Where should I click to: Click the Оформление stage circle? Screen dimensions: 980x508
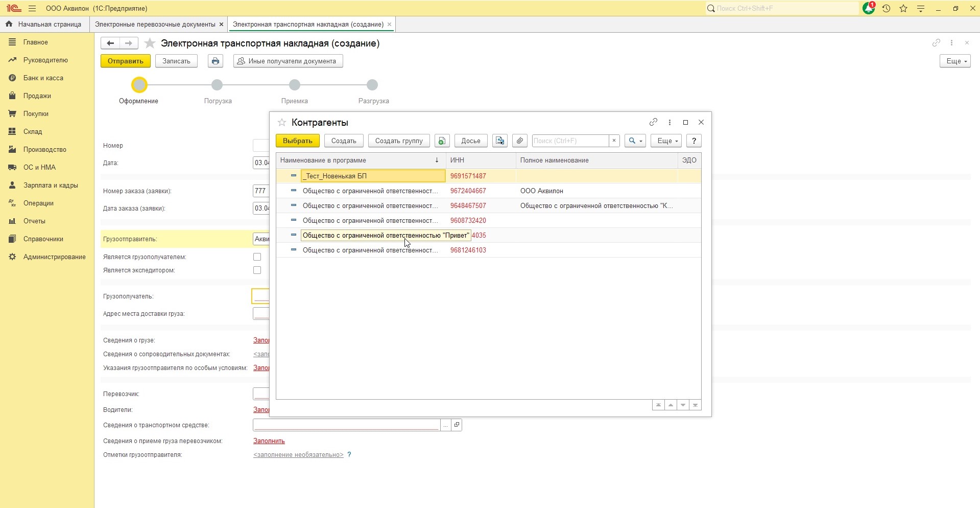139,85
